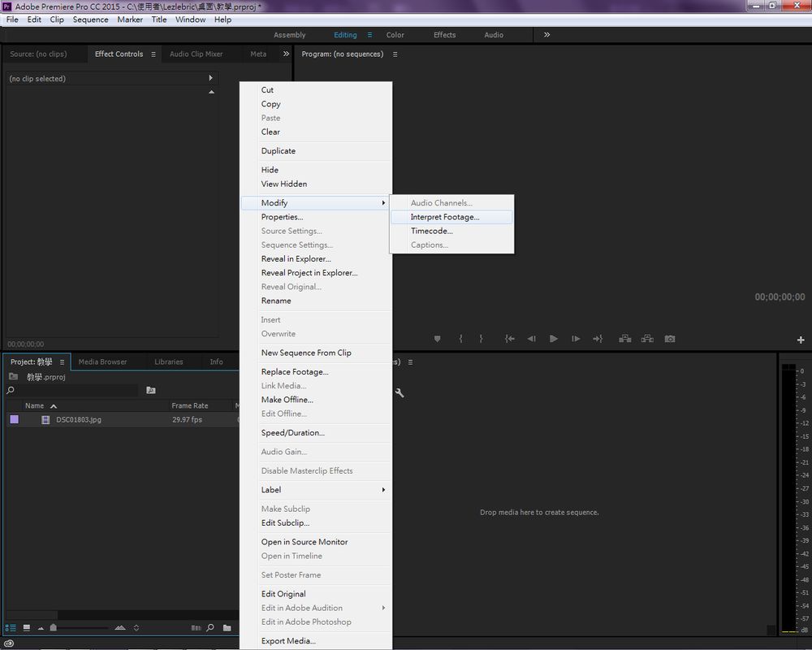Click the Find magnifier icon in Project panel
The width and height of the screenshot is (812, 650).
coord(210,628)
